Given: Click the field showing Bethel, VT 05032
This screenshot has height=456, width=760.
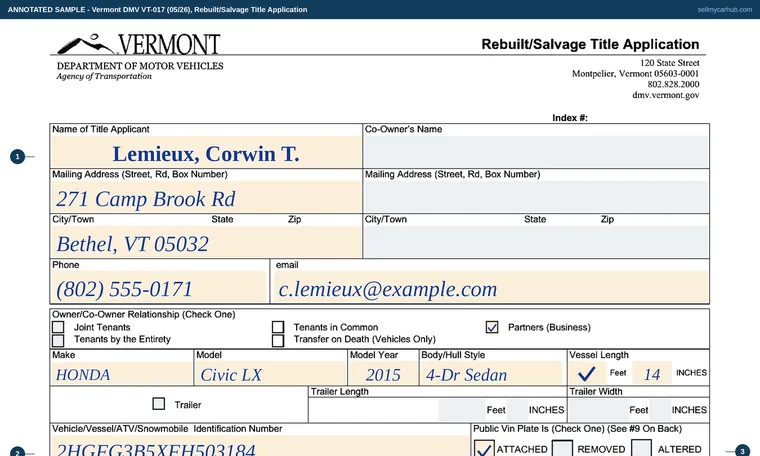Looking at the screenshot, I should click(206, 242).
